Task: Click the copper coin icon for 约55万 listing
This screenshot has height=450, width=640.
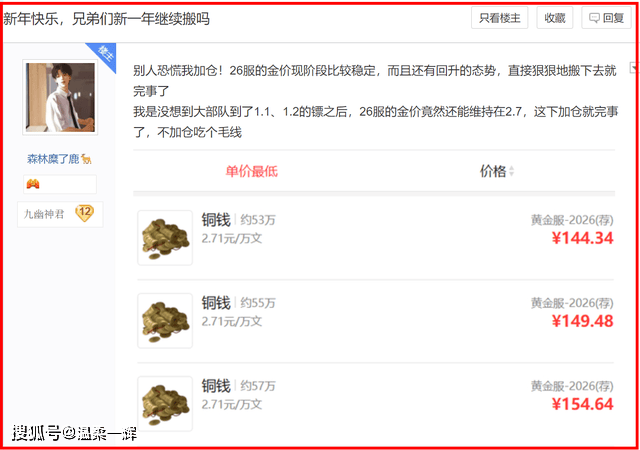Action: (x=165, y=321)
